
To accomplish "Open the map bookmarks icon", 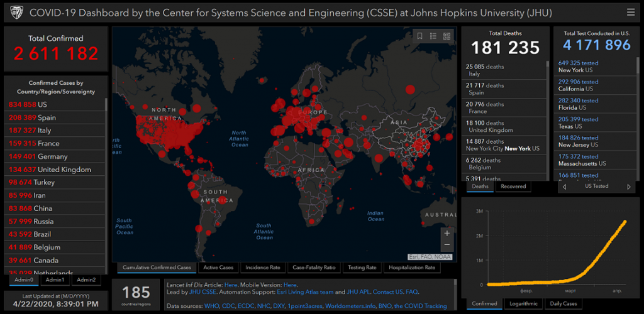I will pyautogui.click(x=419, y=36).
